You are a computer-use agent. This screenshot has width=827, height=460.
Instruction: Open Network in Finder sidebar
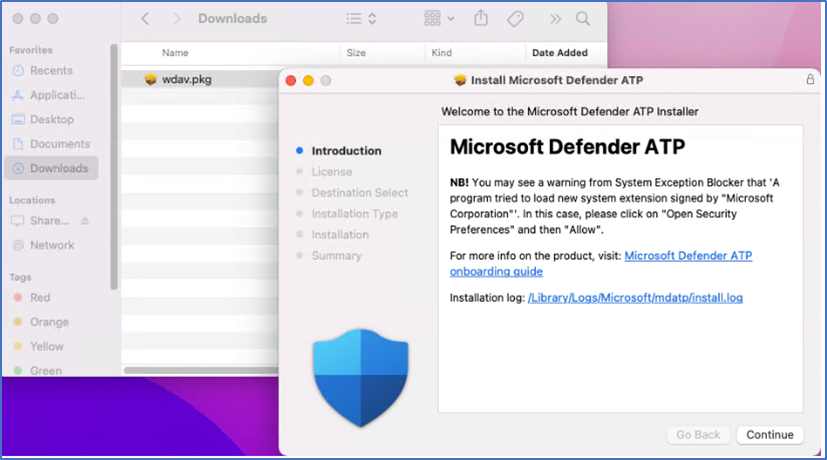[x=52, y=245]
